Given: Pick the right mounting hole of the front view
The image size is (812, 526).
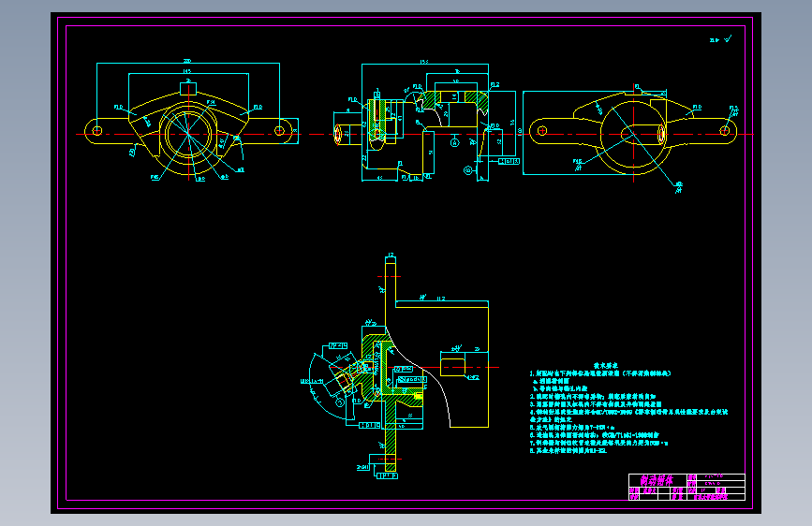Looking at the screenshot, I should [280, 130].
